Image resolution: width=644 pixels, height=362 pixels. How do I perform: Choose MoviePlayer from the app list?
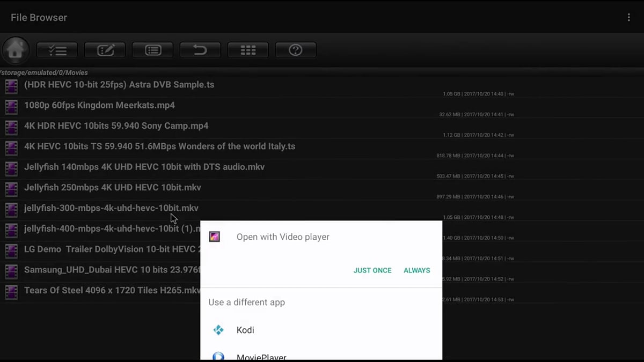point(261,356)
